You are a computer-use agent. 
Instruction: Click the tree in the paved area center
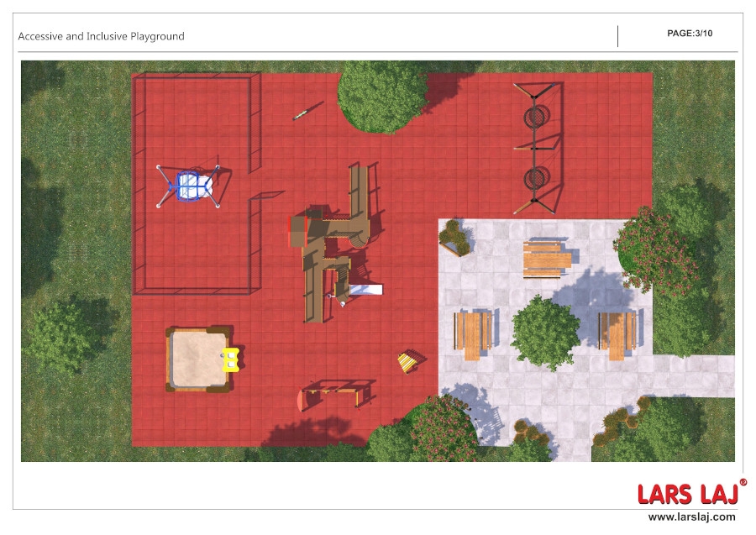546,332
